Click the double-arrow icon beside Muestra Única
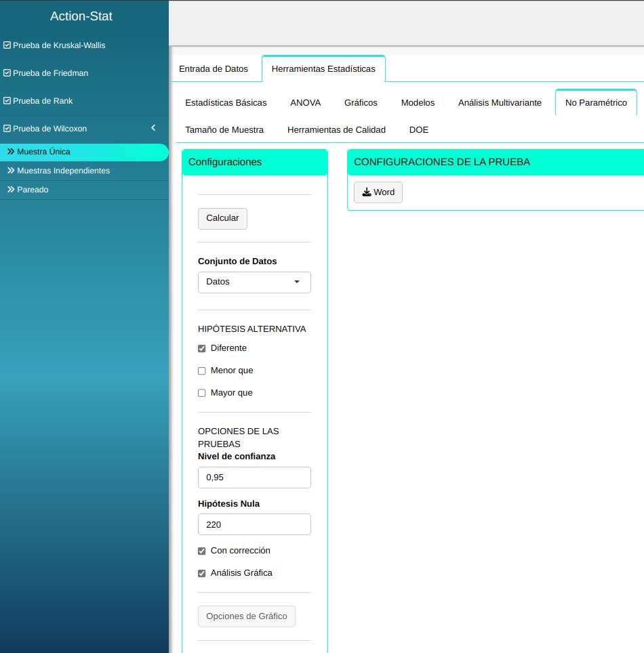Image resolution: width=644 pixels, height=653 pixels. pyautogui.click(x=11, y=152)
